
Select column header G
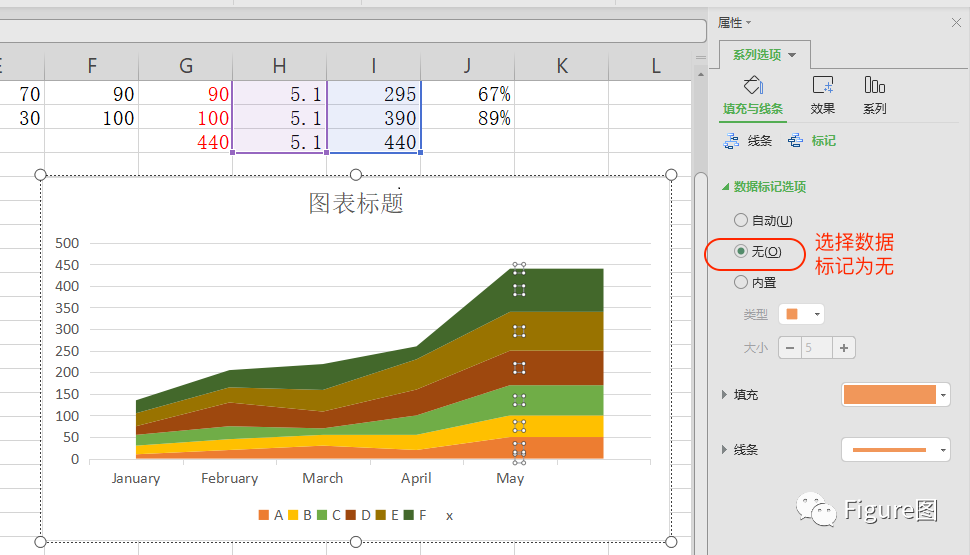pos(186,66)
